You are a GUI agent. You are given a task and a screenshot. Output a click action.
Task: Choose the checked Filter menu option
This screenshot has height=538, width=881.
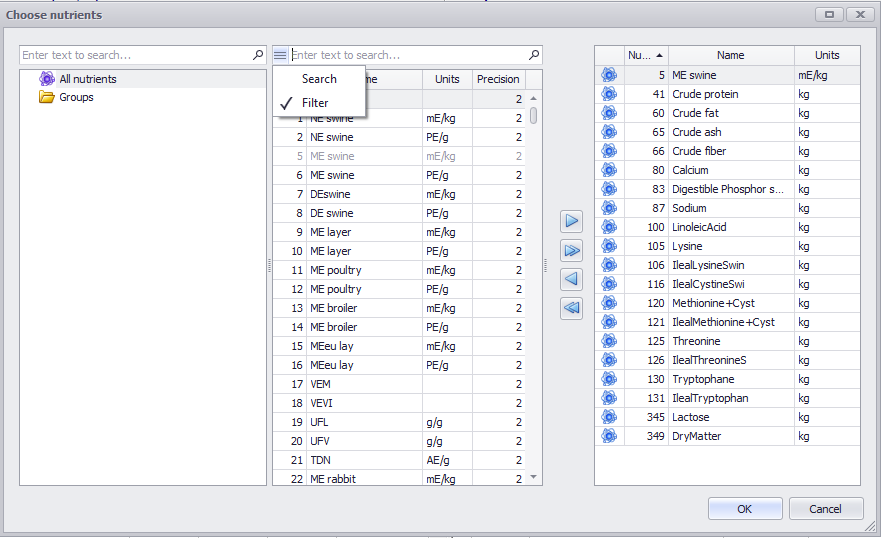point(319,103)
